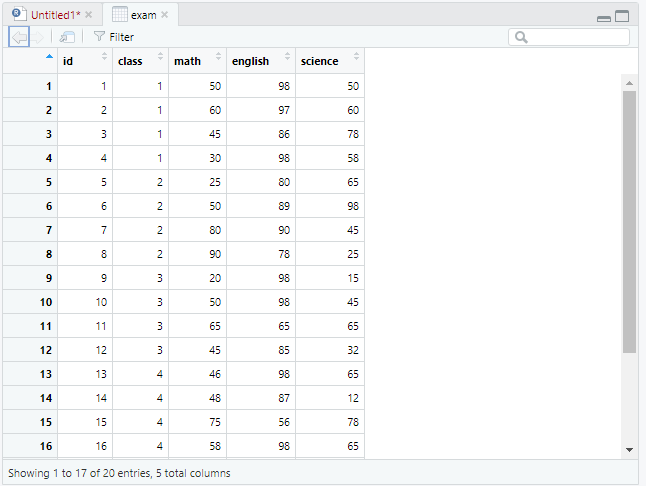Go back with the left arrow icon
The height and width of the screenshot is (486, 646).
click(x=19, y=37)
